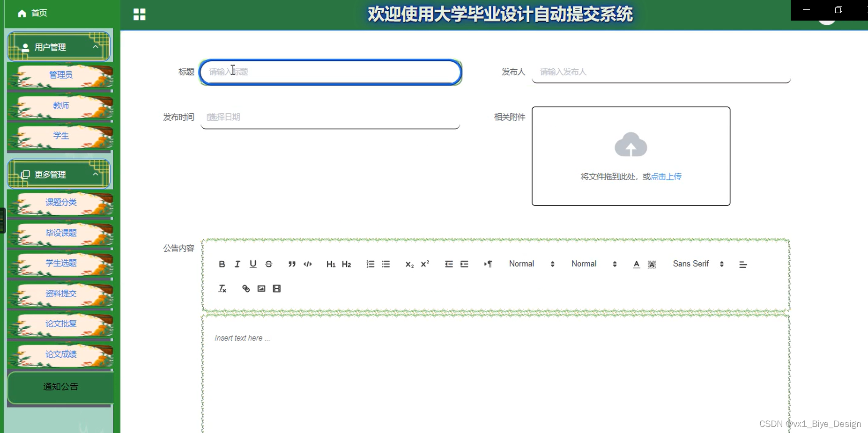Apply bold formatting in editor
The image size is (868, 433).
coord(222,264)
